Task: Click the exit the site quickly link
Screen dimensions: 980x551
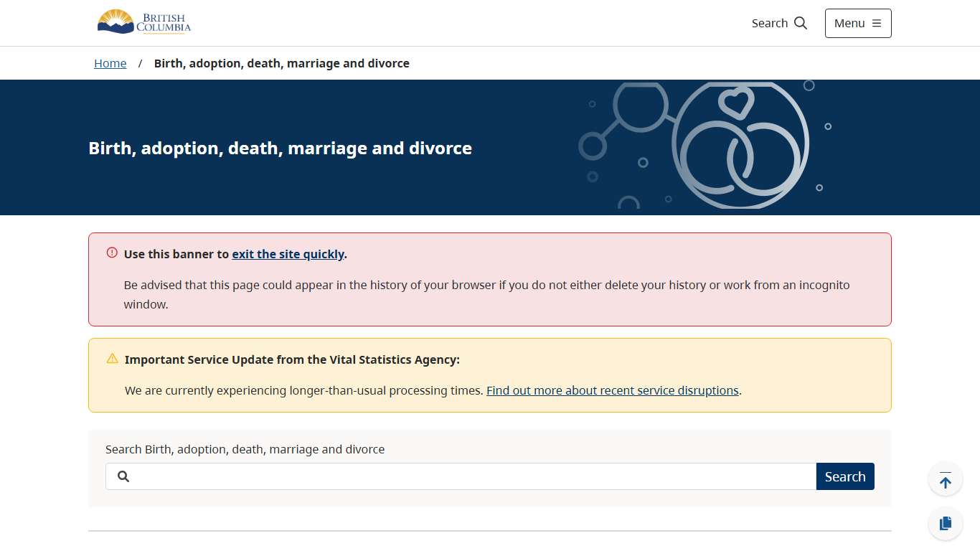Action: coord(288,254)
